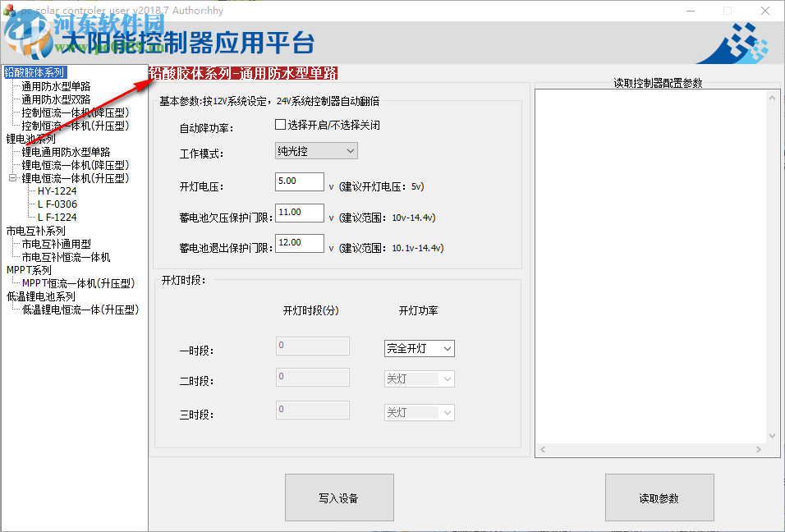Click 读取参数 button
This screenshot has width=785, height=532.
click(659, 498)
